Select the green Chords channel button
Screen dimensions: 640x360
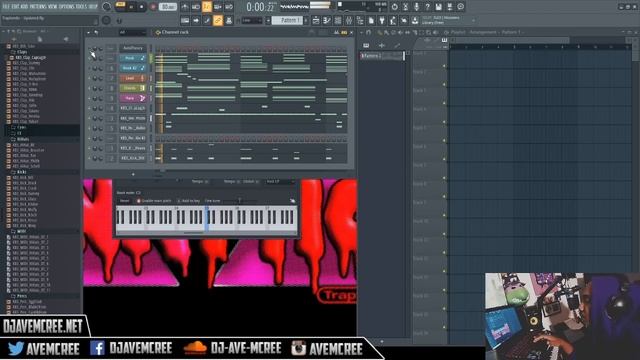click(x=133, y=88)
